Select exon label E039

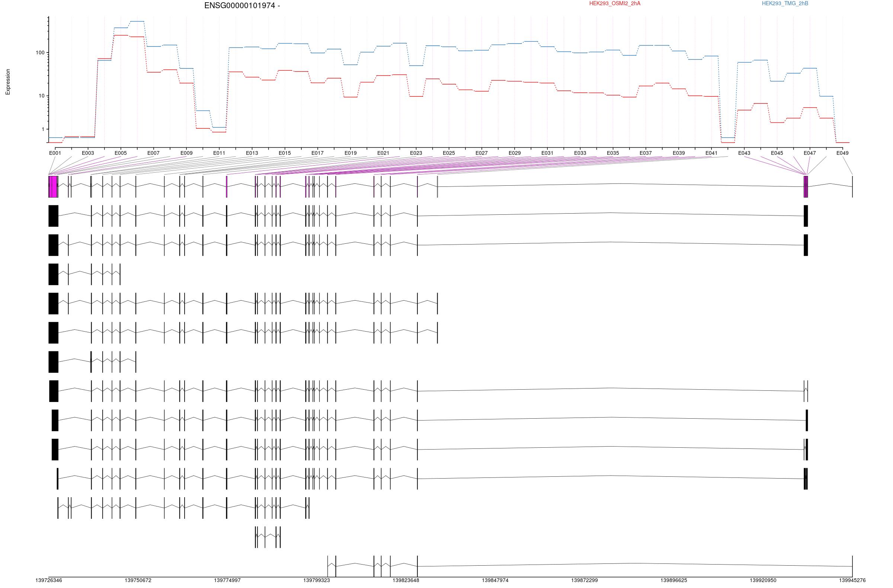tap(679, 153)
